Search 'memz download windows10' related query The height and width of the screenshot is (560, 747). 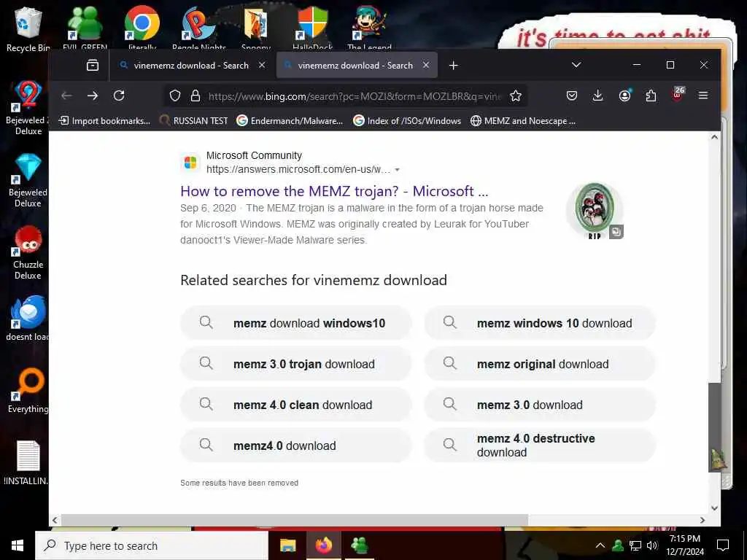tap(296, 323)
